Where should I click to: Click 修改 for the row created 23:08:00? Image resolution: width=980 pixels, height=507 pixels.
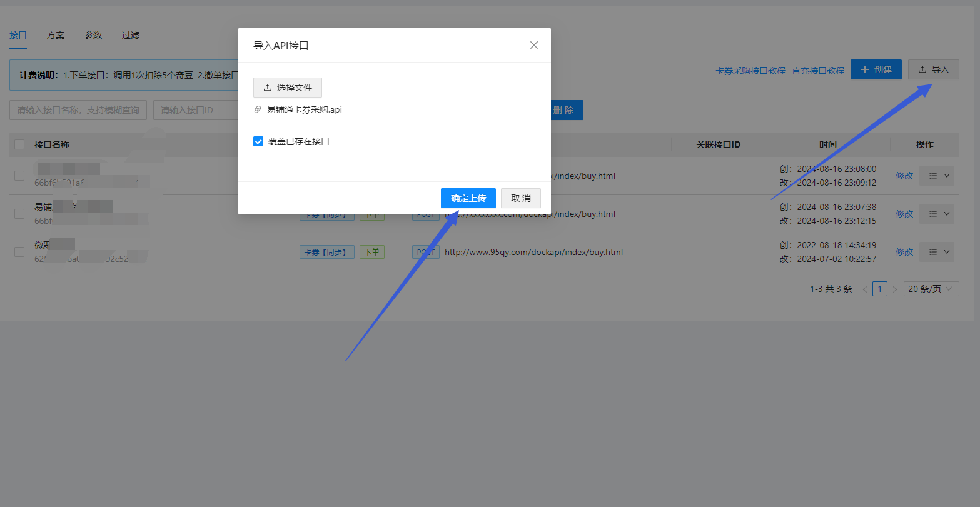click(904, 176)
